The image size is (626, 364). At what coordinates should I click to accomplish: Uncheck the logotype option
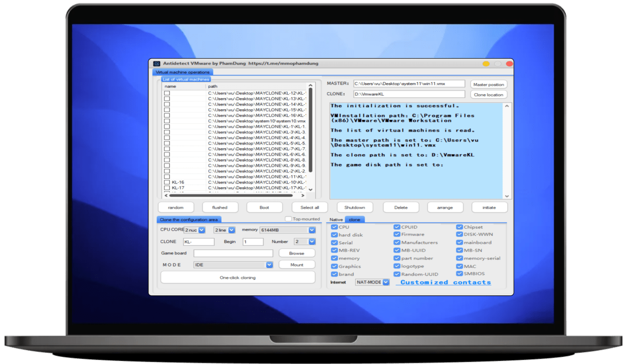click(x=397, y=266)
